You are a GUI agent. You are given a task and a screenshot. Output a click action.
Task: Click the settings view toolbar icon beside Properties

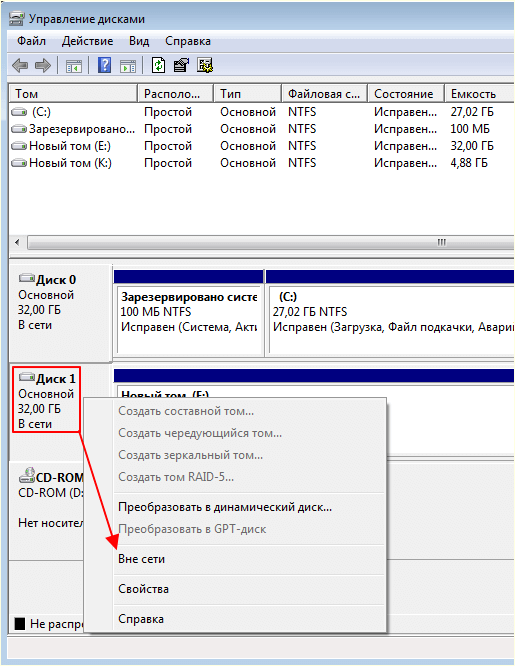click(x=205, y=65)
